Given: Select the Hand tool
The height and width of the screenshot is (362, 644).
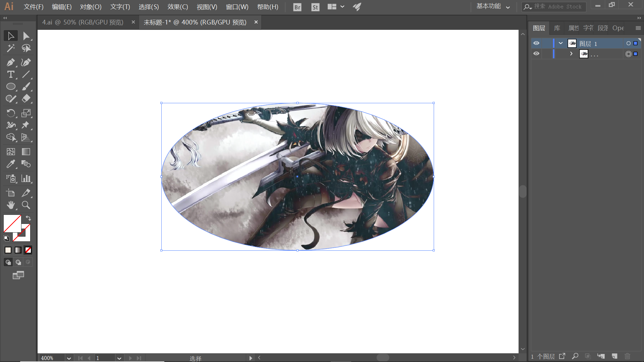Looking at the screenshot, I should pyautogui.click(x=11, y=205).
